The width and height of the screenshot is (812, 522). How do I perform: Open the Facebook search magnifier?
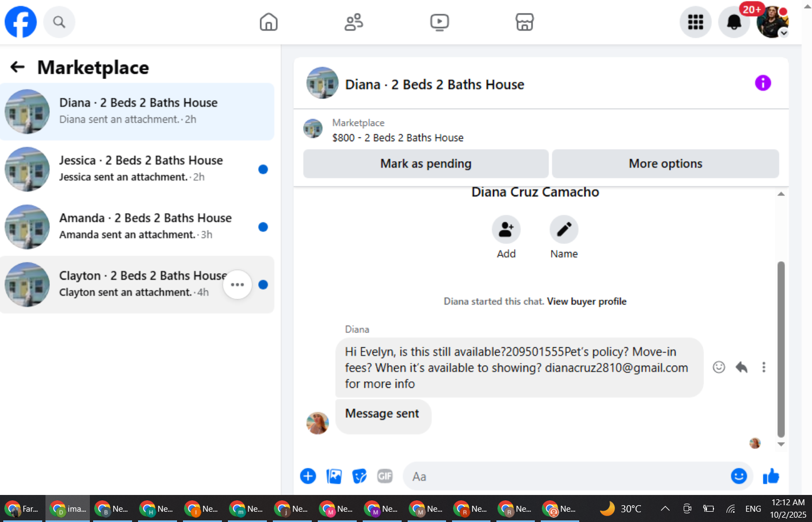tap(59, 22)
